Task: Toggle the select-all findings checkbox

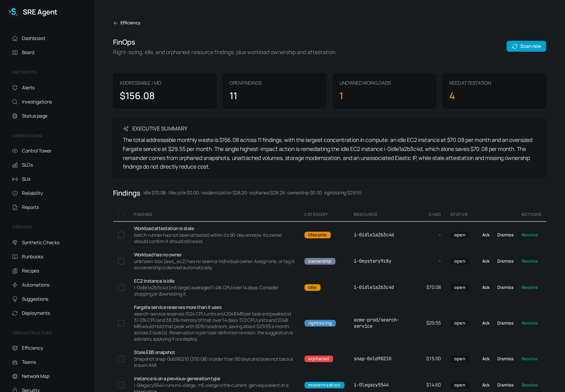Action: pyautogui.click(x=121, y=214)
